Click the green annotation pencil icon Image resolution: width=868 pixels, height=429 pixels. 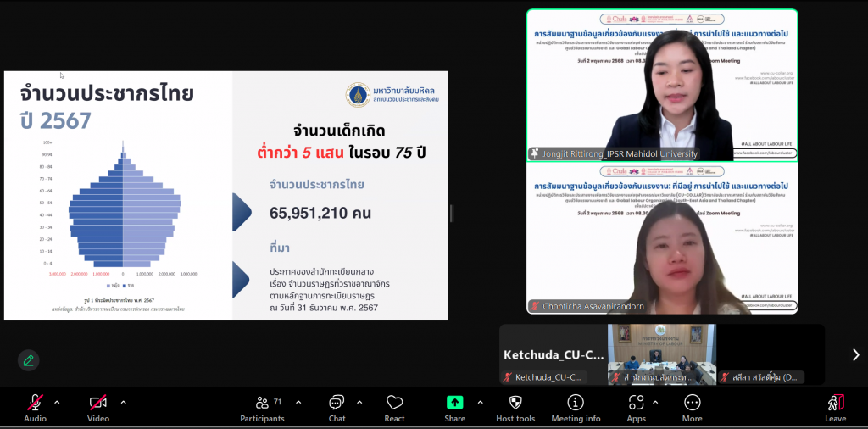29,360
